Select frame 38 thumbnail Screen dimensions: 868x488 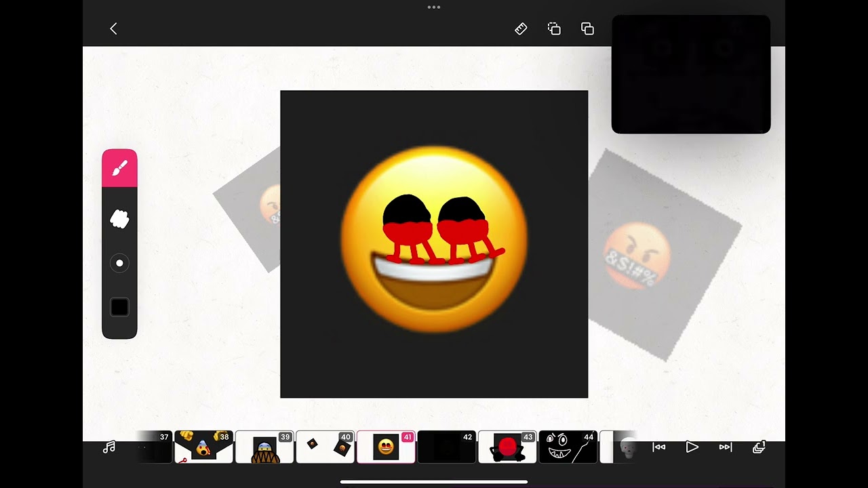pos(203,447)
